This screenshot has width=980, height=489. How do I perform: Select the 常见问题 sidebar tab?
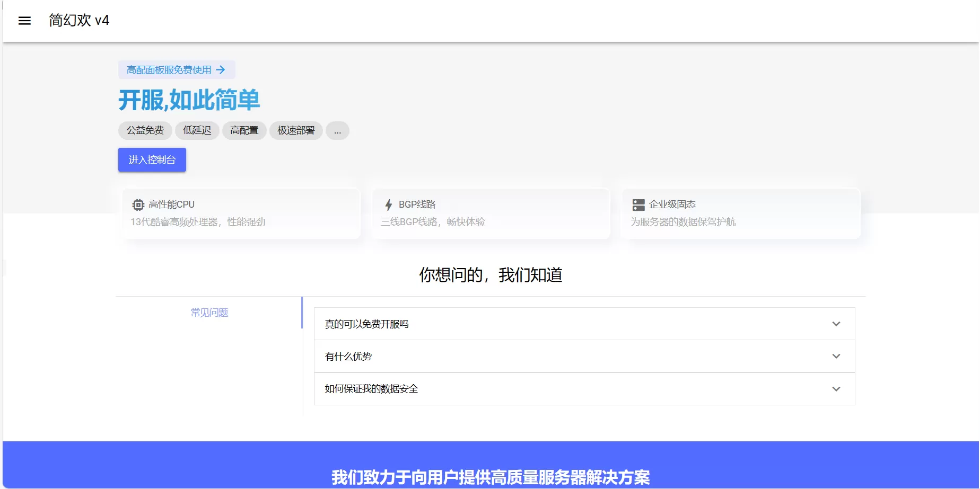click(208, 313)
